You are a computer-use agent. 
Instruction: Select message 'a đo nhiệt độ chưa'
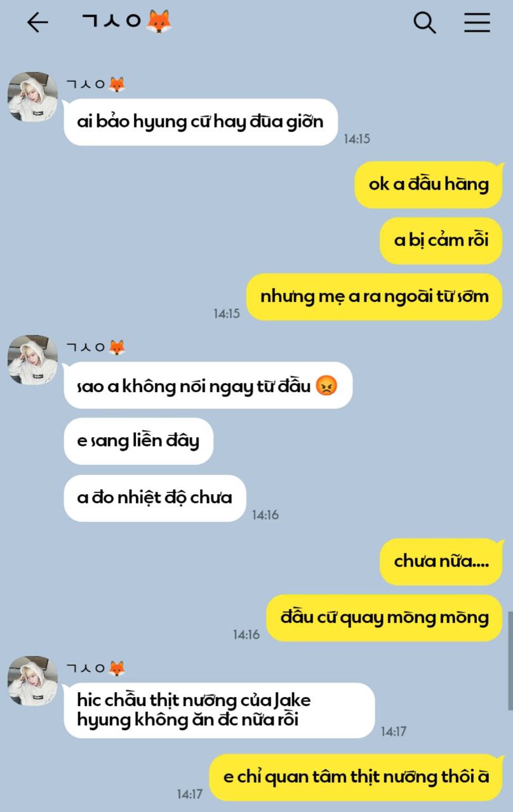(155, 498)
